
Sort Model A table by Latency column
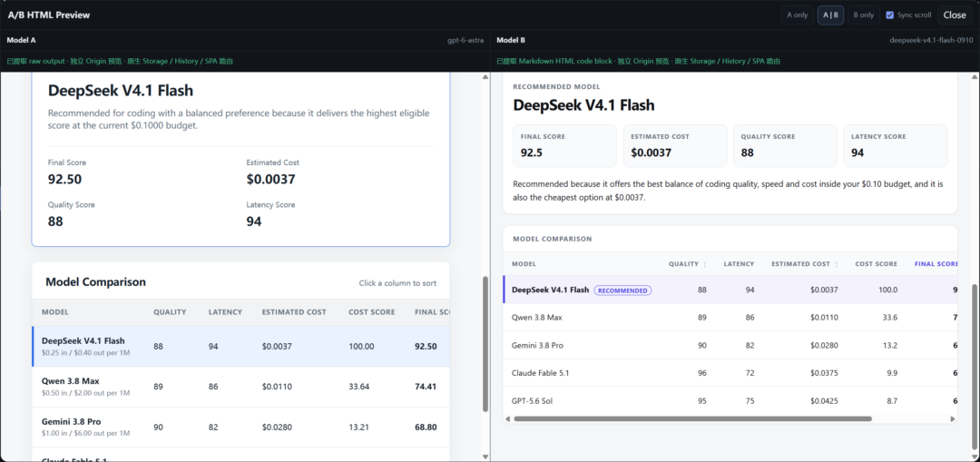(225, 312)
